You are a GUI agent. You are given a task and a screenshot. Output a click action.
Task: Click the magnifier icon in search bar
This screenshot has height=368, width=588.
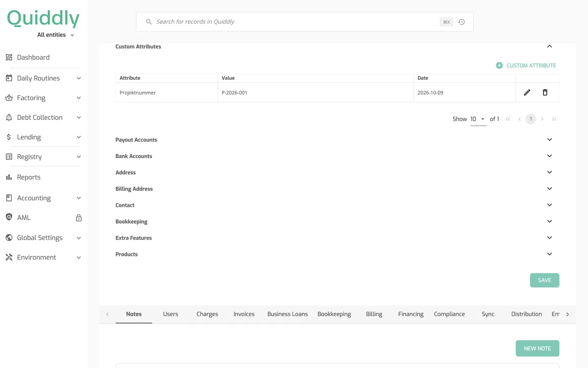click(x=149, y=22)
